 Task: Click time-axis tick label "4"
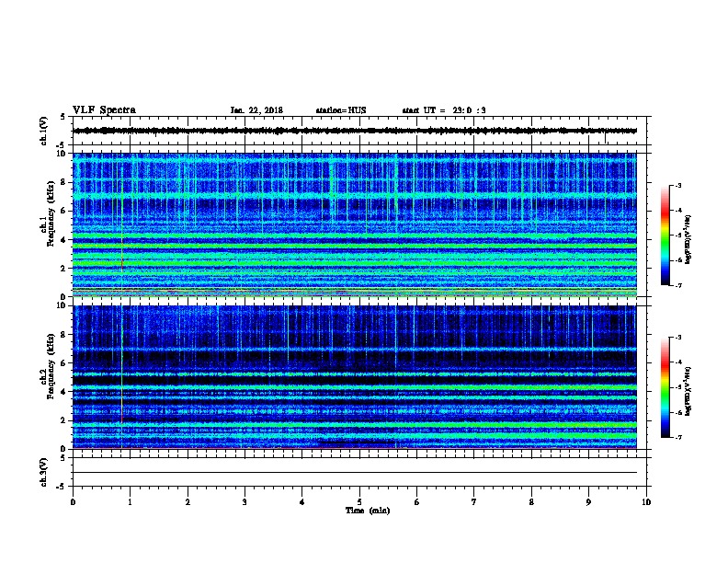(x=302, y=502)
